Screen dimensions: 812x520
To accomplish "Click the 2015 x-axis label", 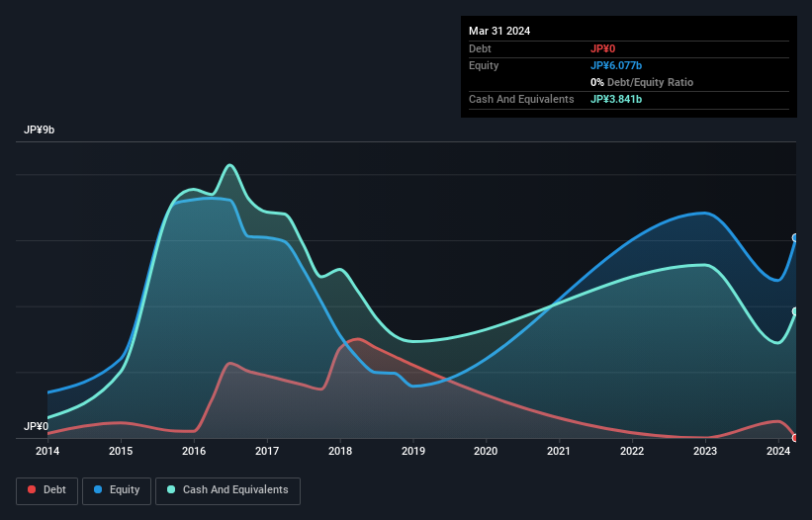I will 121,451.
